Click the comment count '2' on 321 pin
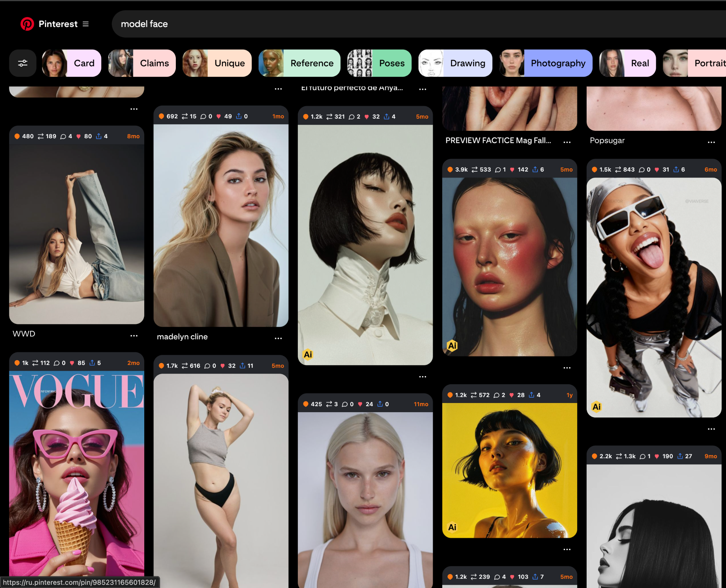726x588 pixels. pyautogui.click(x=358, y=117)
